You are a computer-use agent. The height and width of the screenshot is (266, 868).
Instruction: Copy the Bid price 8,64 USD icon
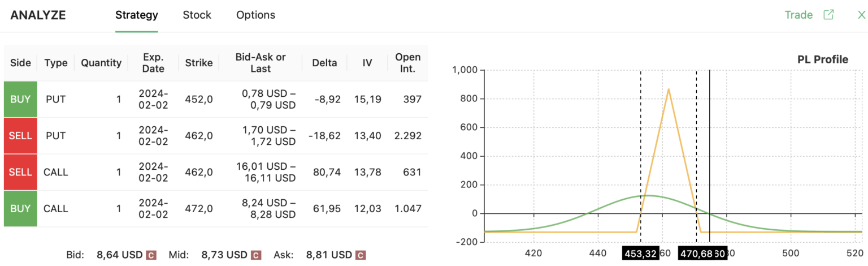pyautogui.click(x=151, y=255)
